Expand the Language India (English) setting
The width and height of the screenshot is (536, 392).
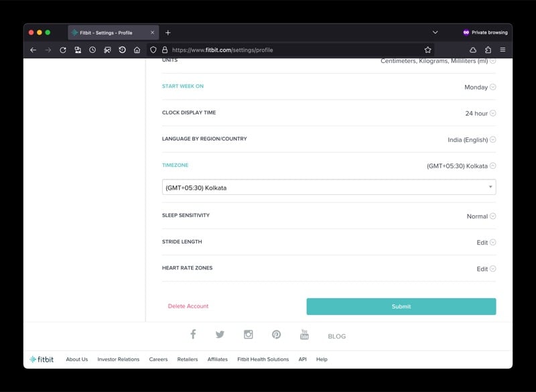point(493,139)
